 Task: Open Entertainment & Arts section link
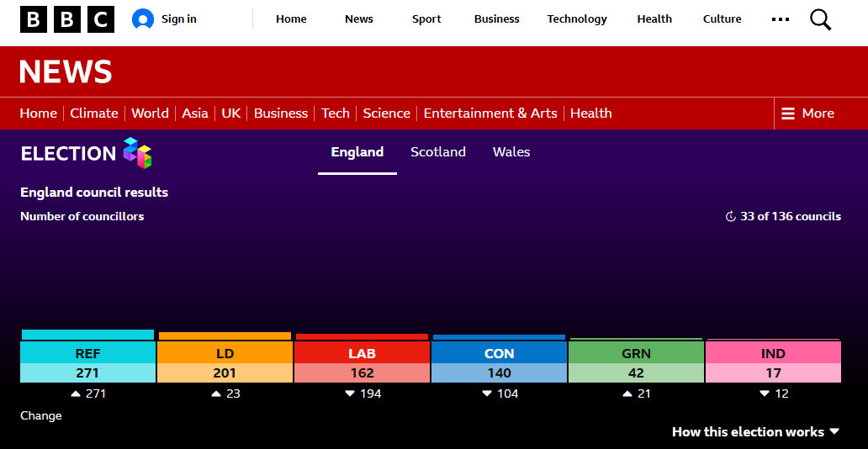[x=490, y=114]
